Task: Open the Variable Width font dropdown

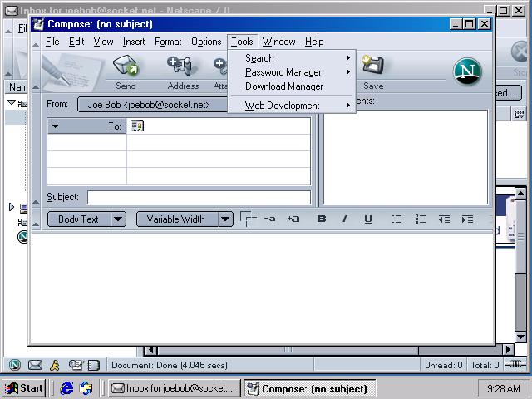Action: coord(225,219)
